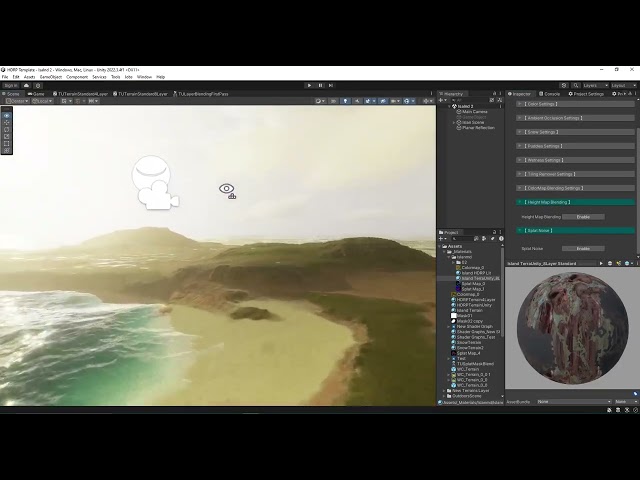Expand the Wetness Settings section

[575, 160]
